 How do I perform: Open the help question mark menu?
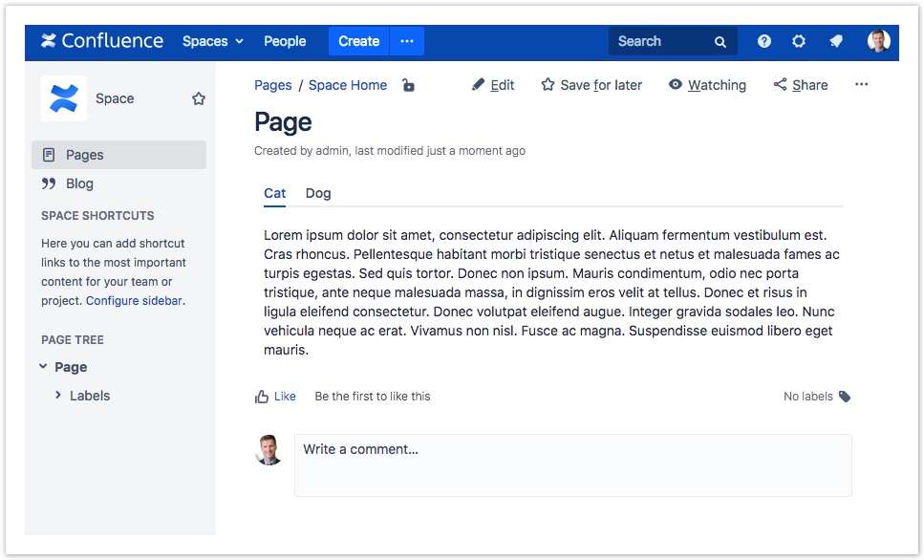point(763,41)
